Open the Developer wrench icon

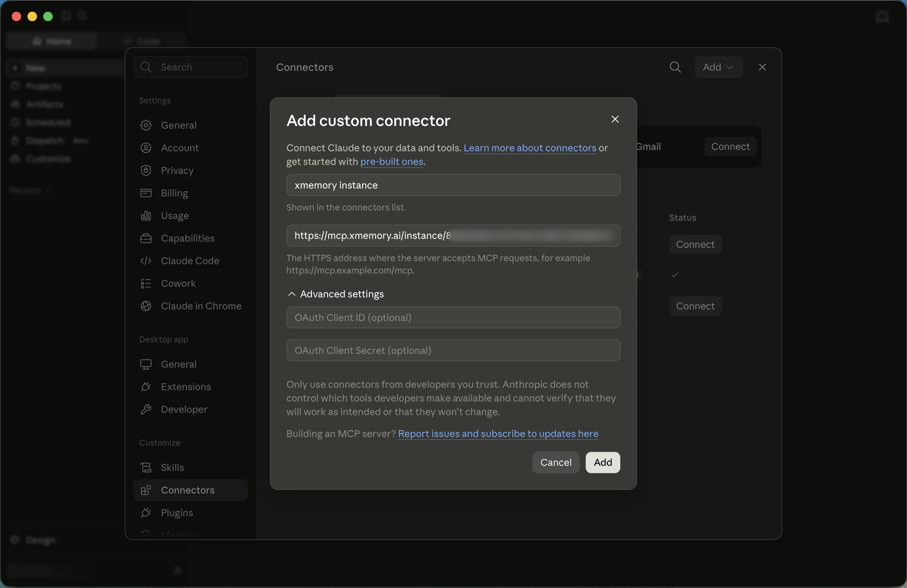146,409
